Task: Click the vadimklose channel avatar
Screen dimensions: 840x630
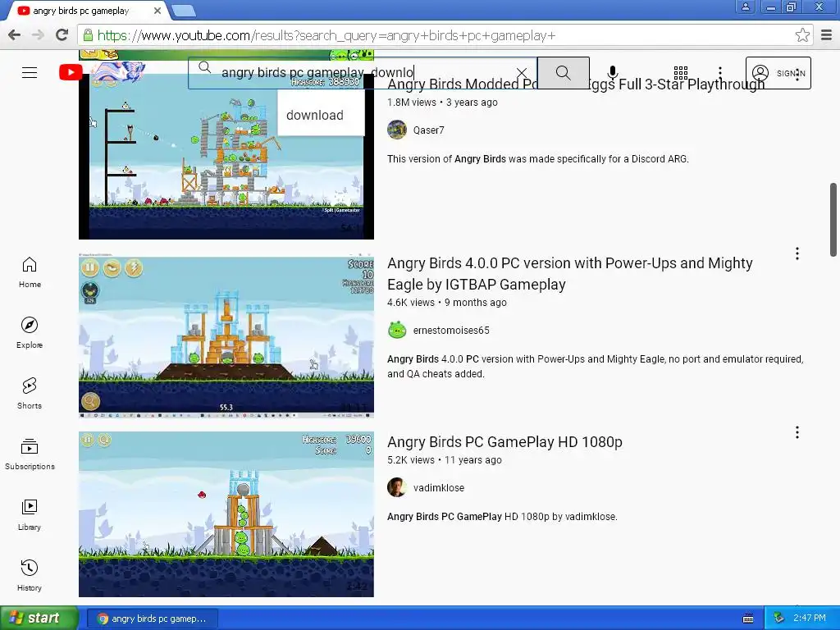Action: pyautogui.click(x=397, y=487)
